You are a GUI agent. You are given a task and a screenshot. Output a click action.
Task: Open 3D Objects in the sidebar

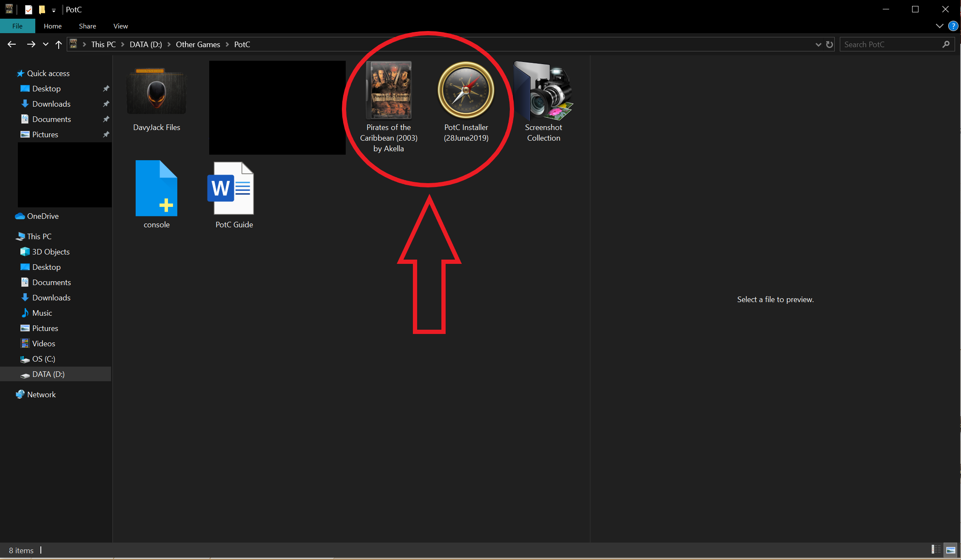(51, 252)
